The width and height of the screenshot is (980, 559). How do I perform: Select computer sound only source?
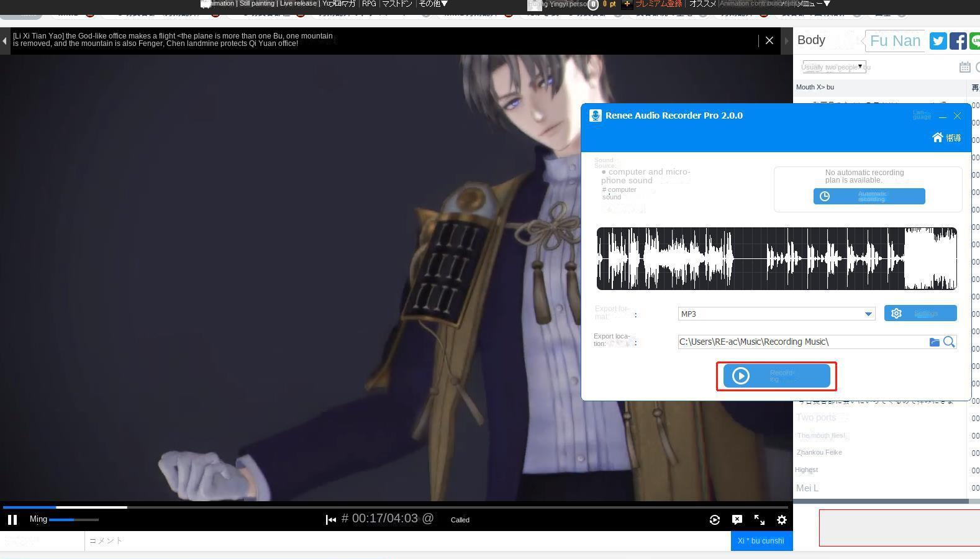click(619, 193)
